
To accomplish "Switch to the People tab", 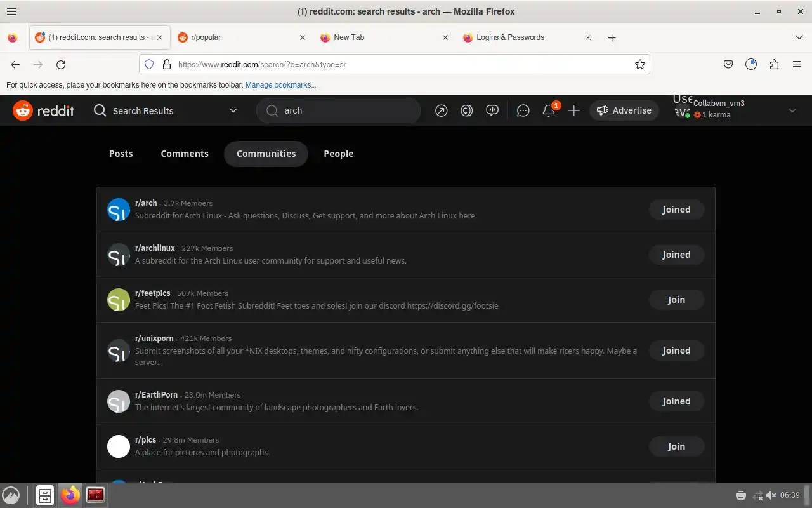I will [x=338, y=154].
